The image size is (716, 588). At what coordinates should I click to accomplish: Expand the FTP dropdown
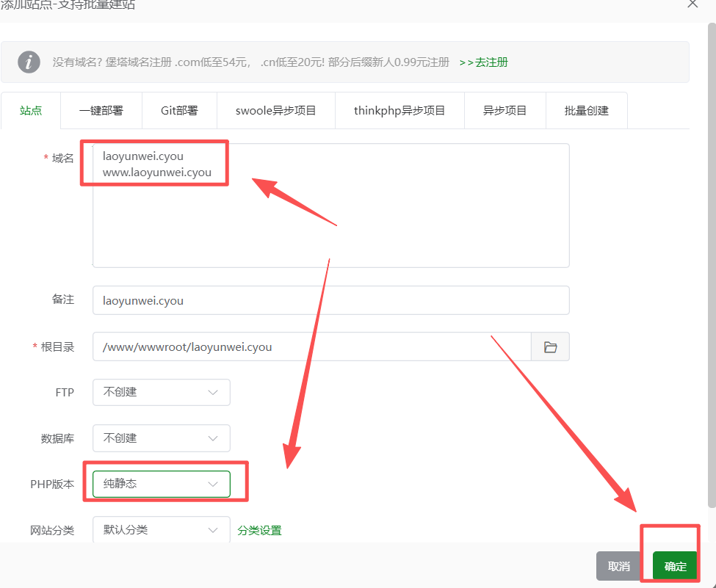161,392
